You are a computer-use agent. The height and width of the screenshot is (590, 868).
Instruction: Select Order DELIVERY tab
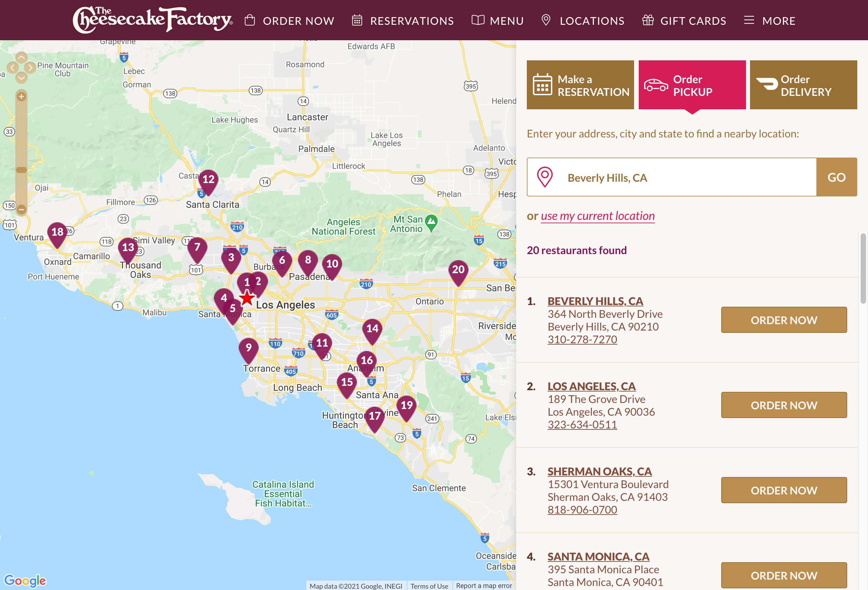(803, 85)
